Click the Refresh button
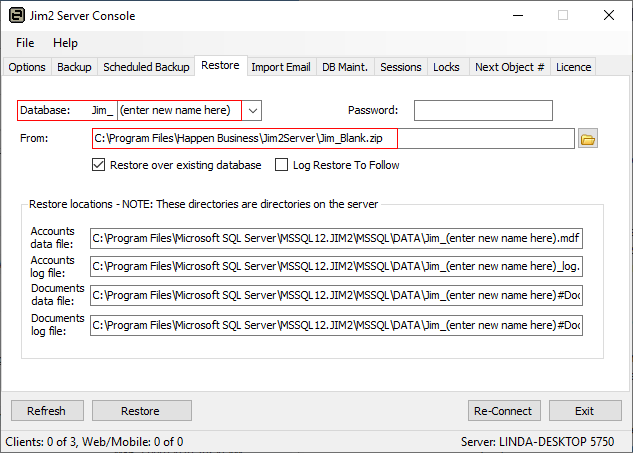The width and height of the screenshot is (633, 453). 47,411
